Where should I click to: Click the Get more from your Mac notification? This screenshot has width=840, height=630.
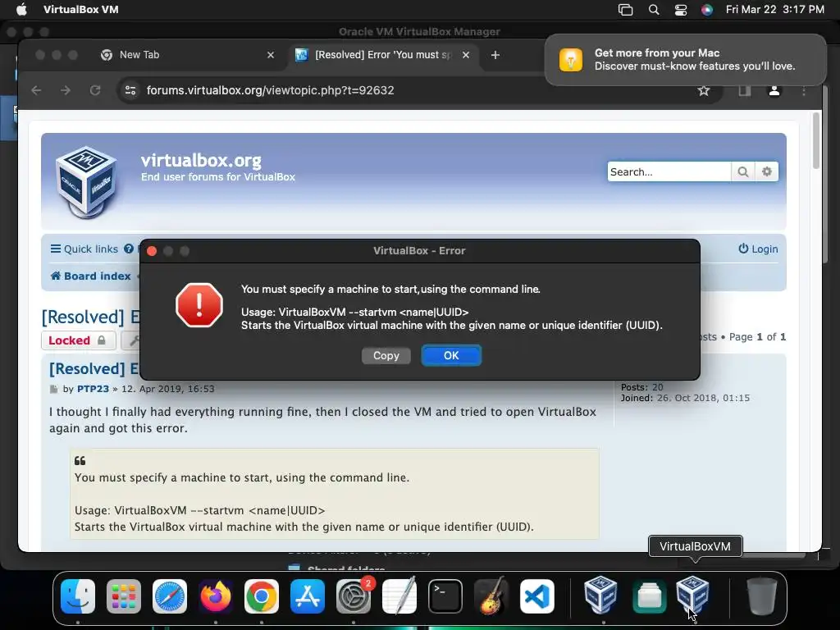click(685, 59)
